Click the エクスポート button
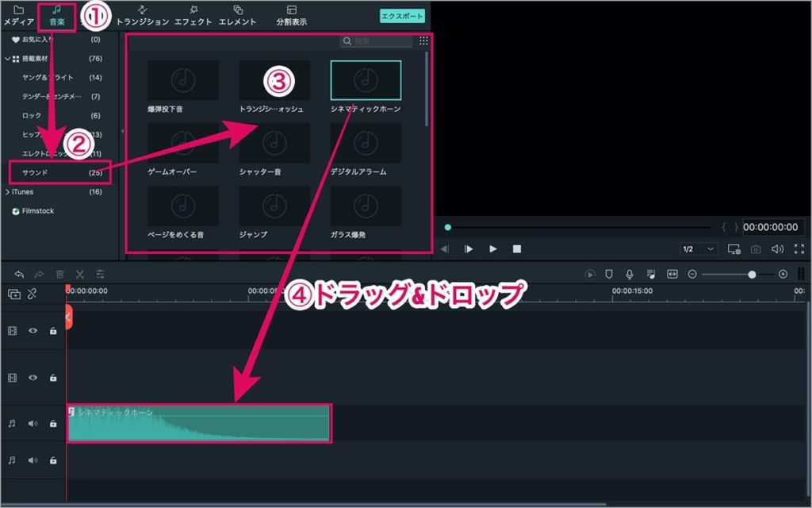This screenshot has height=508, width=812. (402, 16)
